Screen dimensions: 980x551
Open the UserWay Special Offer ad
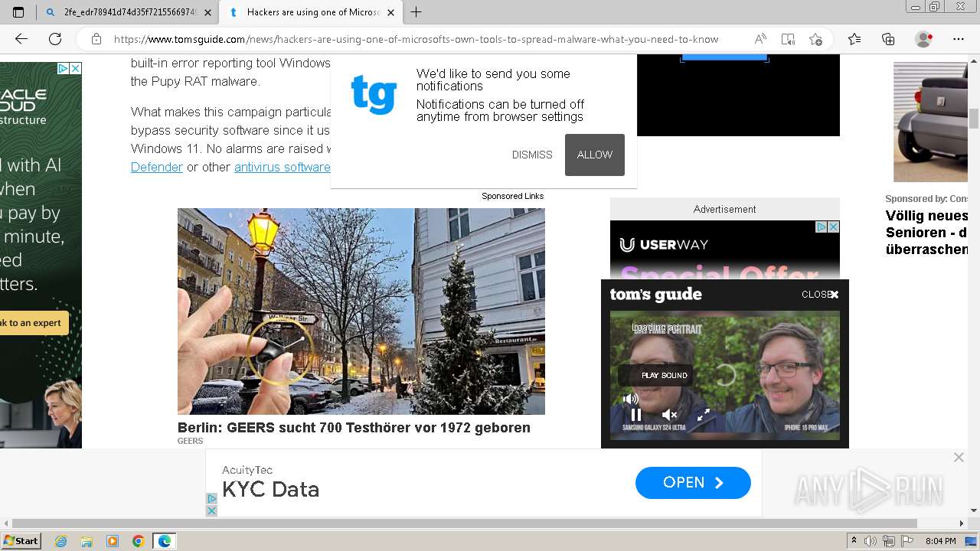click(725, 250)
